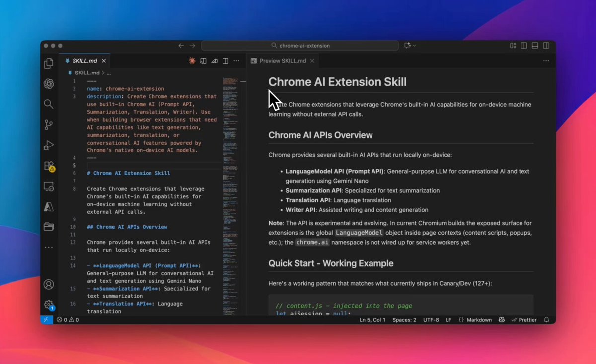Open Markdown language mode selector
The height and width of the screenshot is (364, 596).
tap(475, 320)
